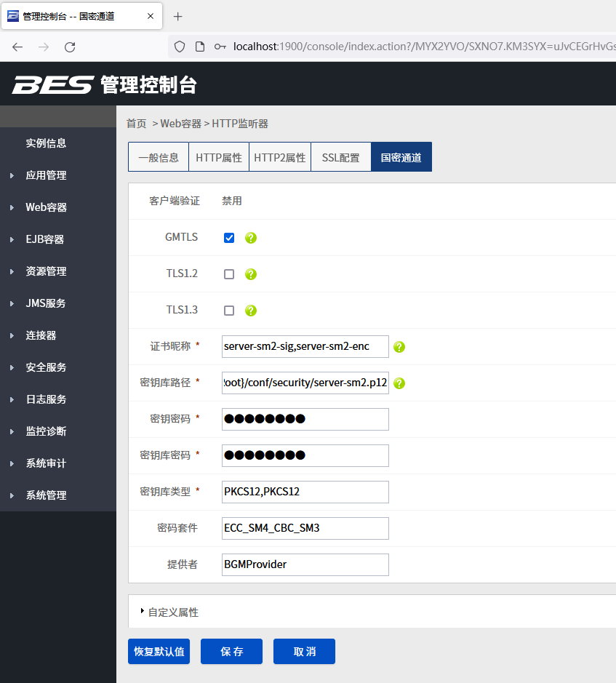Click the browser address bar URL

pos(424,47)
